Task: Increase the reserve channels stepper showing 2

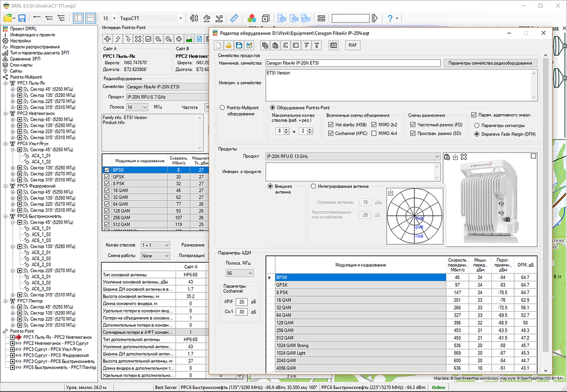Action: click(310, 130)
